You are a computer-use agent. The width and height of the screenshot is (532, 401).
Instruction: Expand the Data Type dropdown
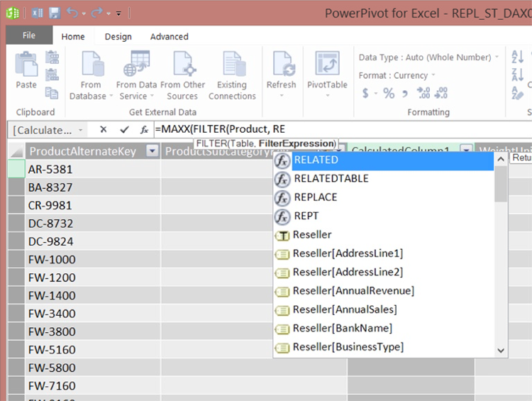[x=497, y=57]
